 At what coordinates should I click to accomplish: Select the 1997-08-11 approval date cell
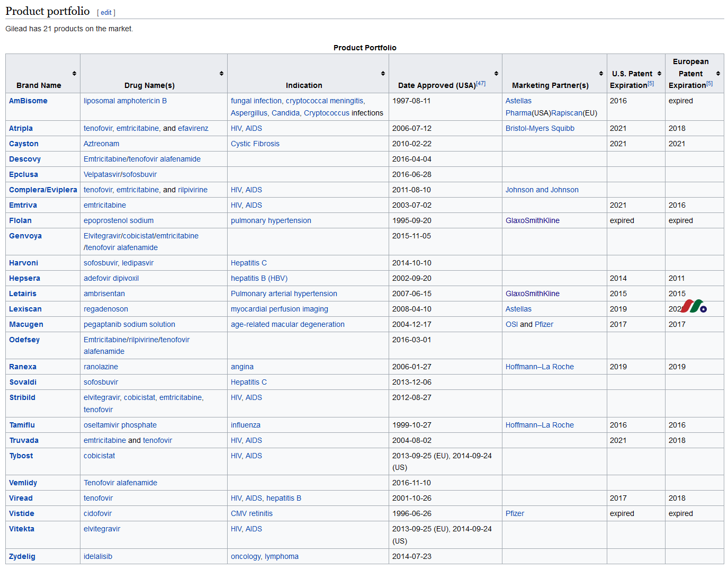pyautogui.click(x=445, y=107)
